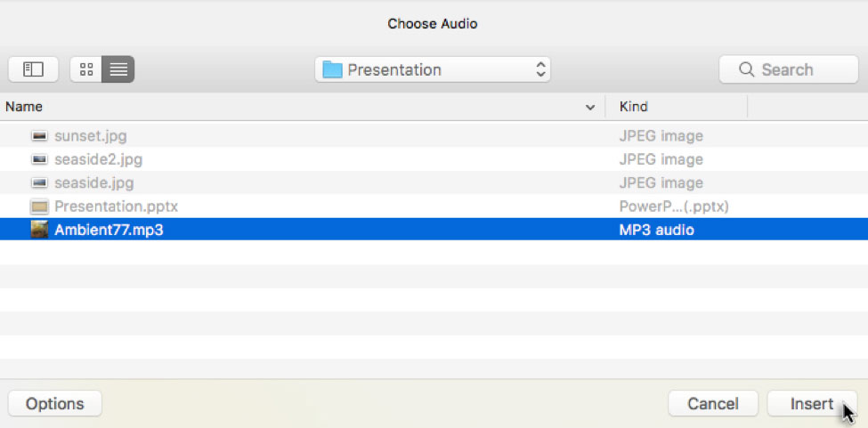Cancel the Choose Audio dialog

point(713,404)
